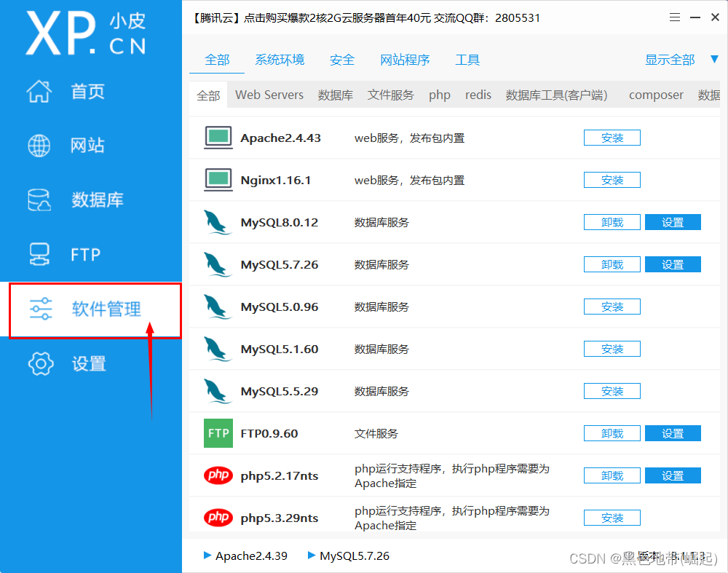728x573 pixels.
Task: Select the php sub-tab
Action: (439, 95)
